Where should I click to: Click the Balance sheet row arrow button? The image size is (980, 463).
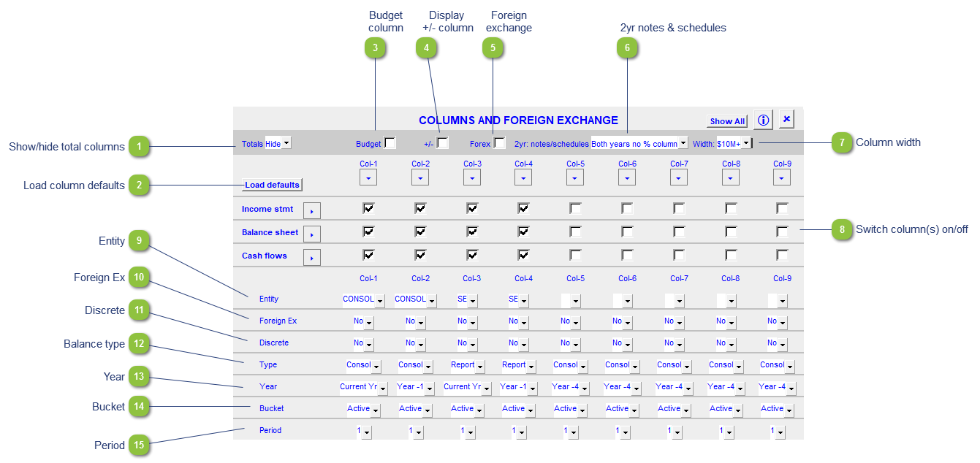point(312,234)
